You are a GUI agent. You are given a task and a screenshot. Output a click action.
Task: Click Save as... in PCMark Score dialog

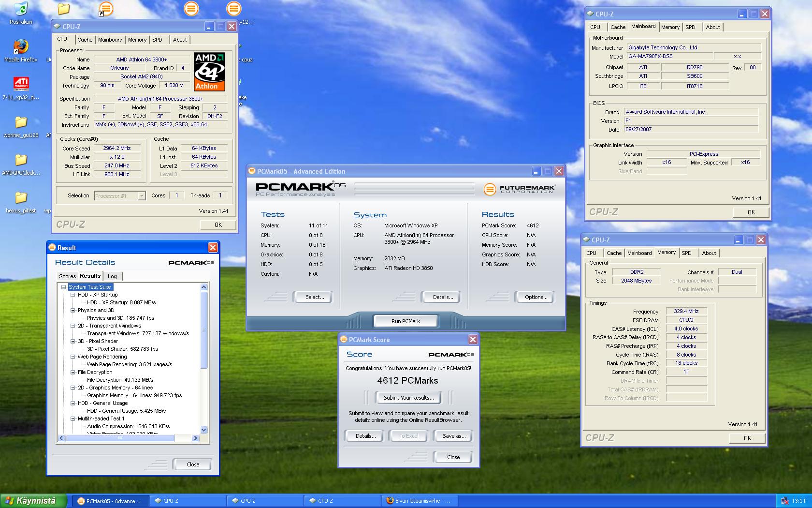454,436
